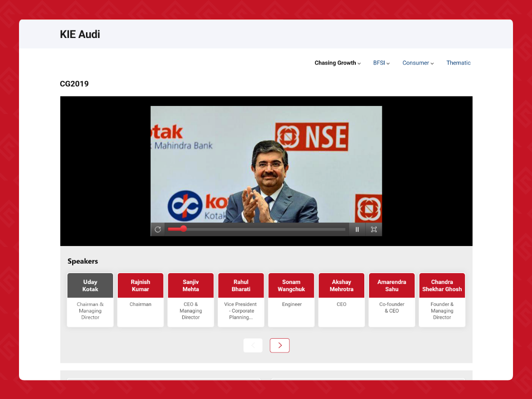Click the video frame showing the speaker
Image resolution: width=532 pixels, height=399 pixels.
tap(266, 164)
